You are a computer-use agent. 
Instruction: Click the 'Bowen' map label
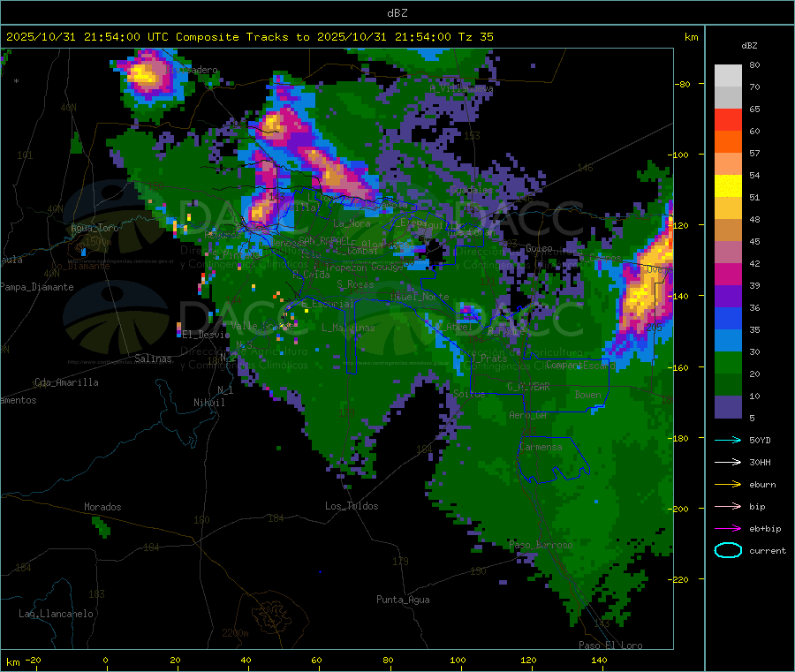tap(588, 394)
